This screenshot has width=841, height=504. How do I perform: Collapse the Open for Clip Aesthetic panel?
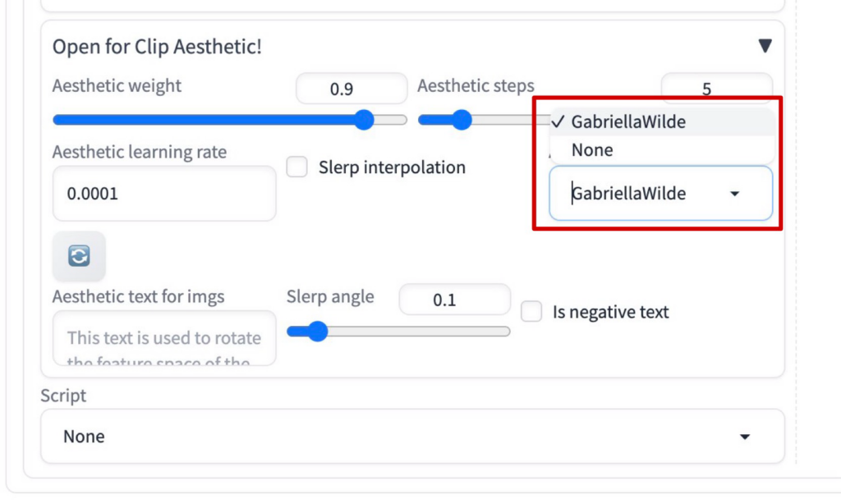pos(765,46)
